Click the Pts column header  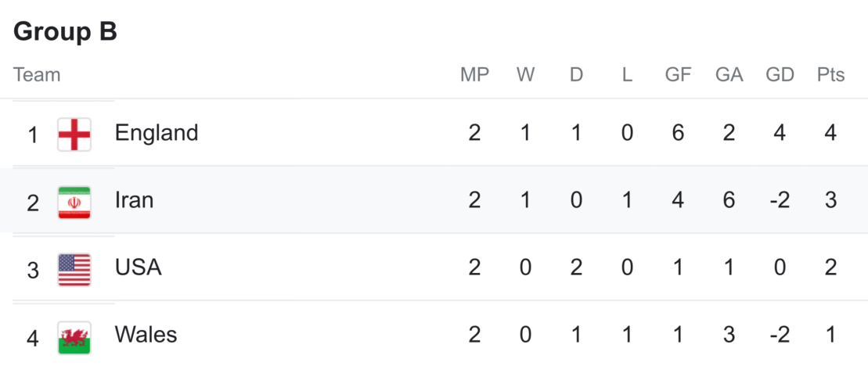coord(830,75)
